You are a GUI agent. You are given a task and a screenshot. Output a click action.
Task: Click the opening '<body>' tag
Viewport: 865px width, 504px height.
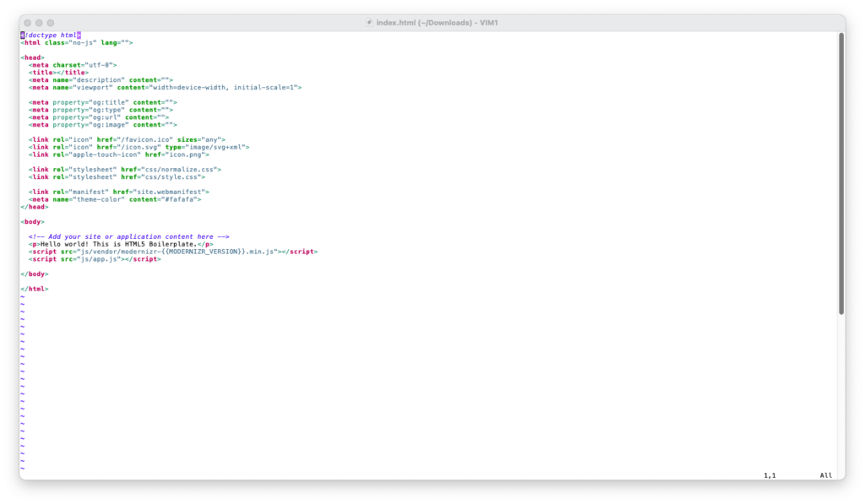[33, 222]
